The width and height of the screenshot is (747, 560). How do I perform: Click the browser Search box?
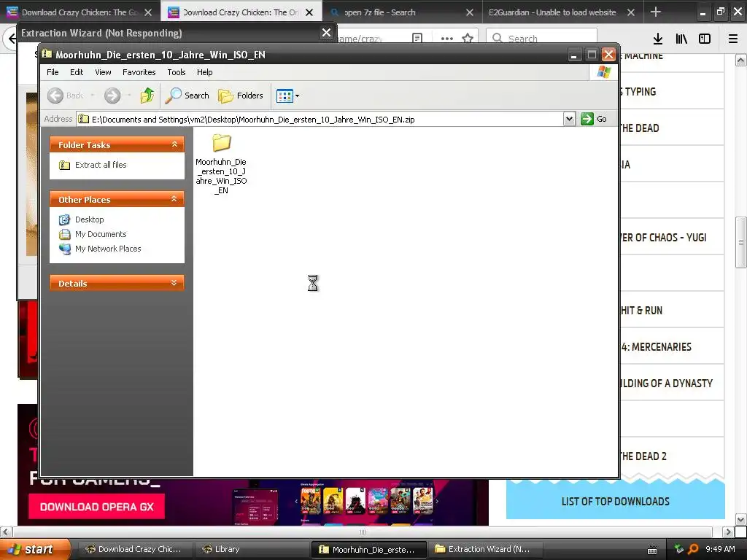[541, 38]
